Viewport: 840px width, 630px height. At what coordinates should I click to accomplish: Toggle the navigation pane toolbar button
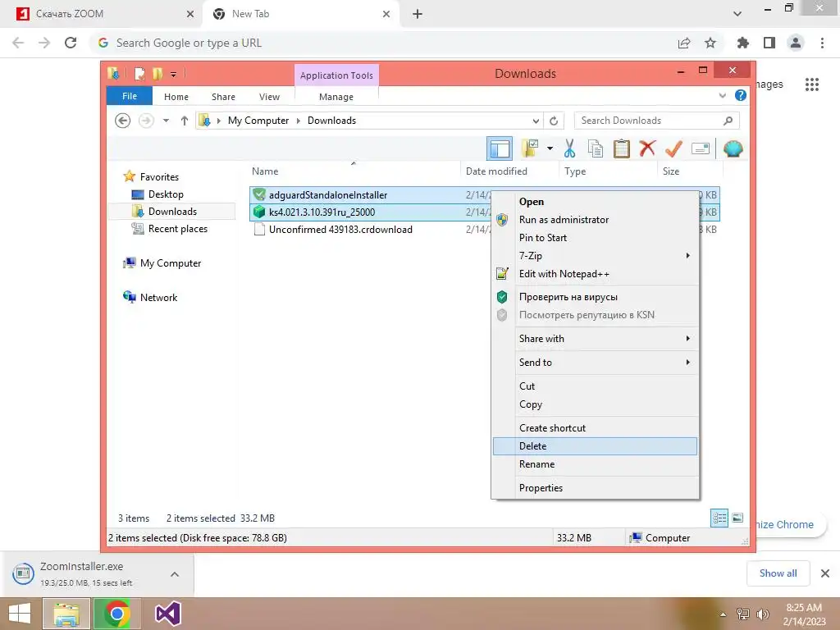pos(500,148)
